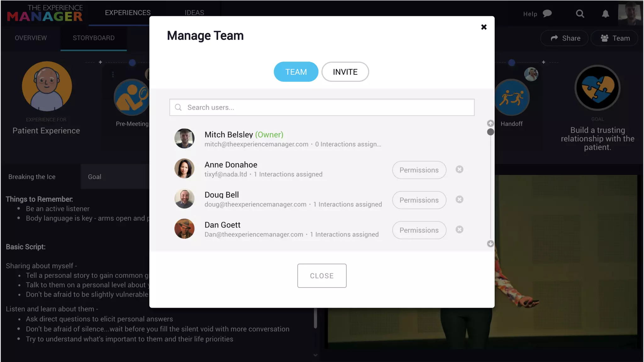Remove Anne Donahoe from the team
The height and width of the screenshot is (362, 644).
(459, 170)
